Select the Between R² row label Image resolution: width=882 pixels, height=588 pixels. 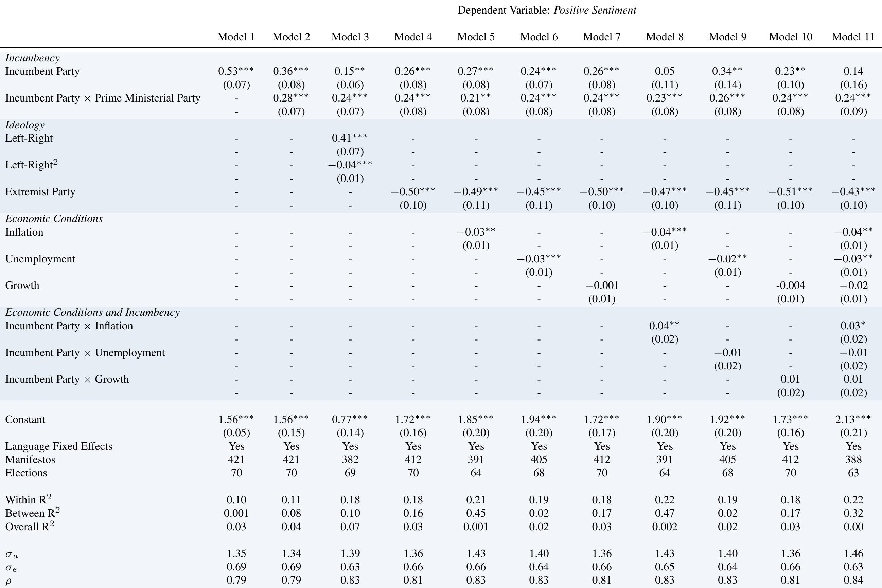33,512
